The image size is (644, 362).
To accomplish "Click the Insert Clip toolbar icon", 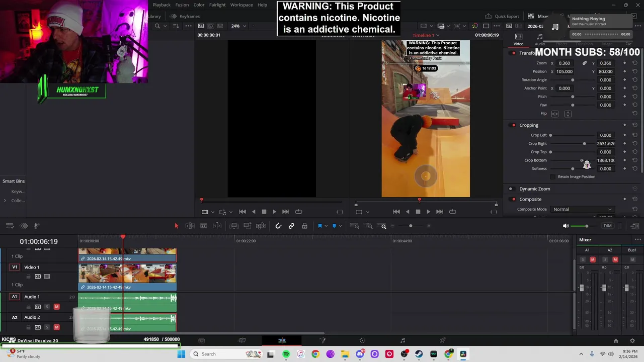I will pos(234,226).
